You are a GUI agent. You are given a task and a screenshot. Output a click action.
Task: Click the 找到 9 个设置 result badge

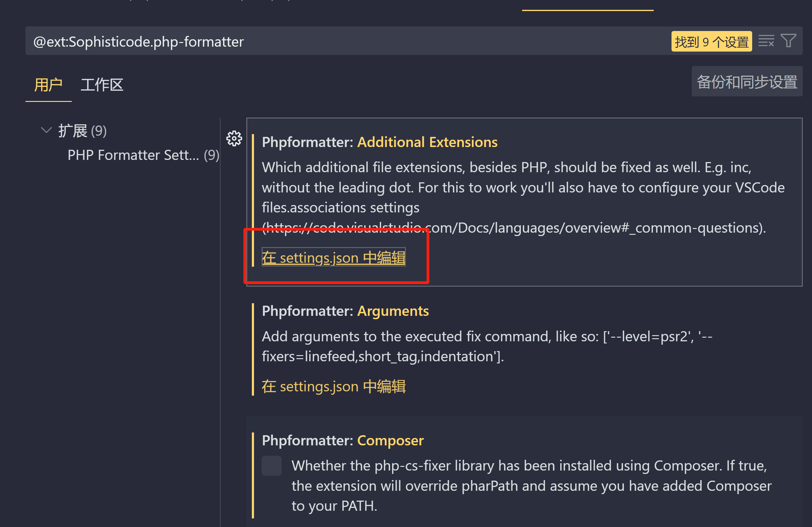[x=711, y=42]
